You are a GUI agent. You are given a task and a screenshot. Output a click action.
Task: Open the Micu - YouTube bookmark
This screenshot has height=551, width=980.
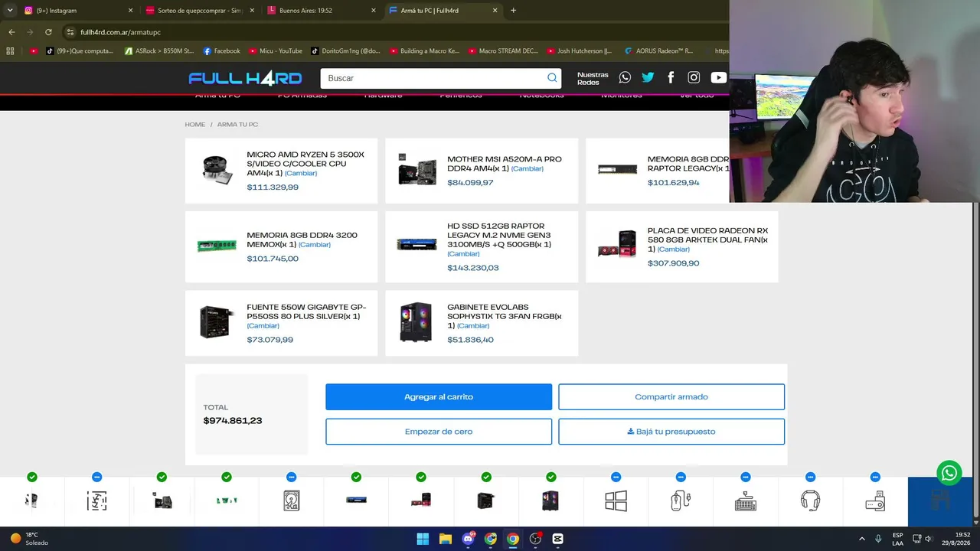click(275, 51)
